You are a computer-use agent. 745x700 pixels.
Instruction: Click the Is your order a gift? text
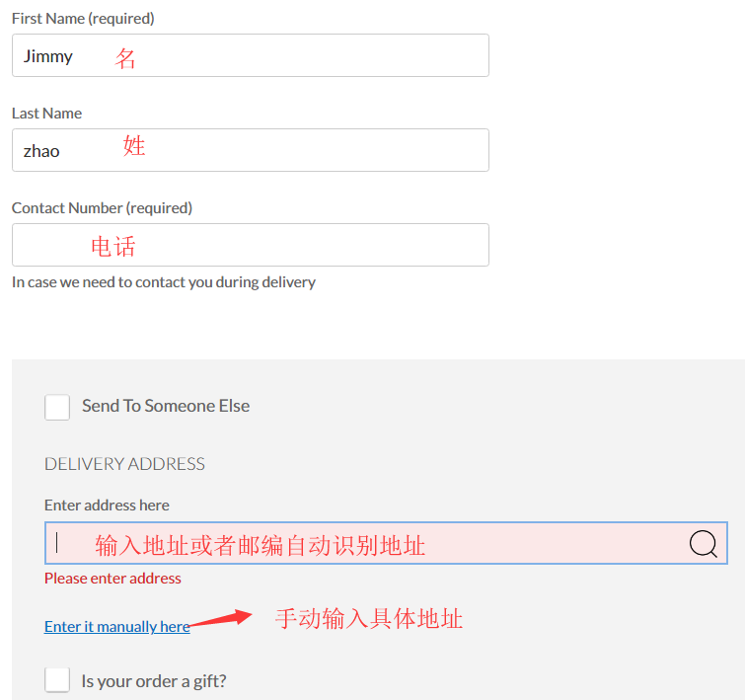coord(154,681)
